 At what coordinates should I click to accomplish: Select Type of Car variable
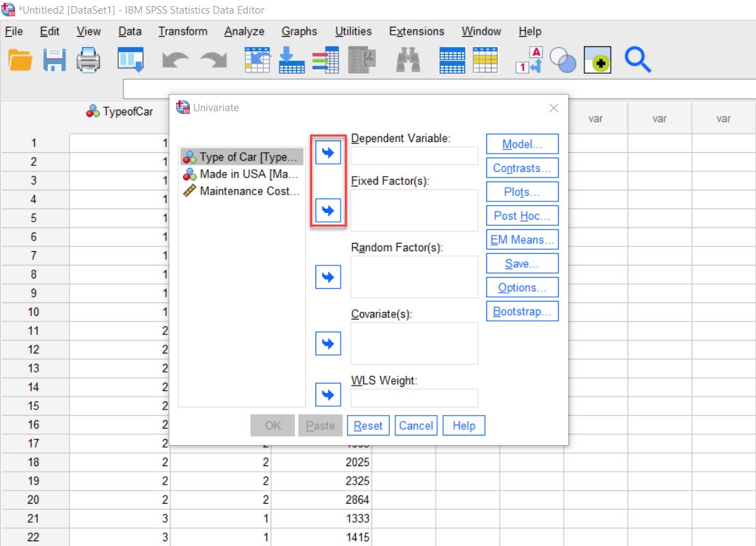[x=242, y=156]
